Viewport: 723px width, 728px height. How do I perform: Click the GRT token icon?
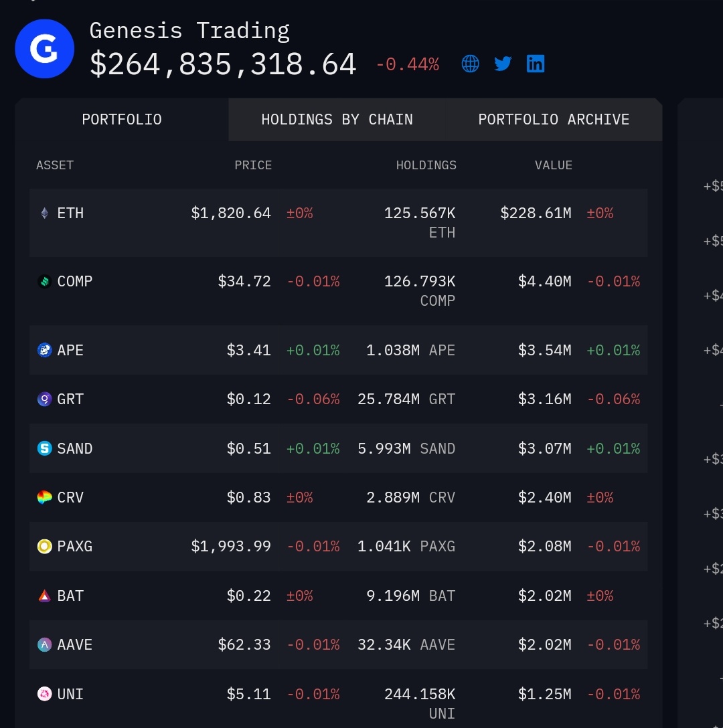click(45, 399)
